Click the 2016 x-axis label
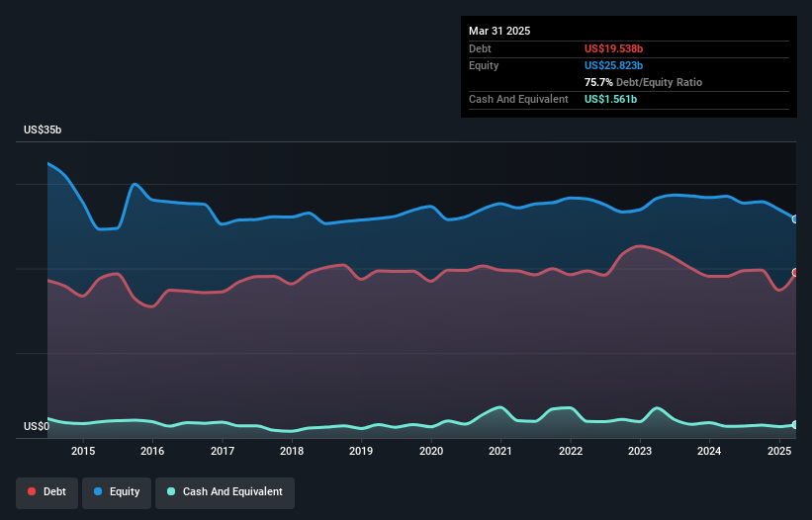 tap(152, 451)
